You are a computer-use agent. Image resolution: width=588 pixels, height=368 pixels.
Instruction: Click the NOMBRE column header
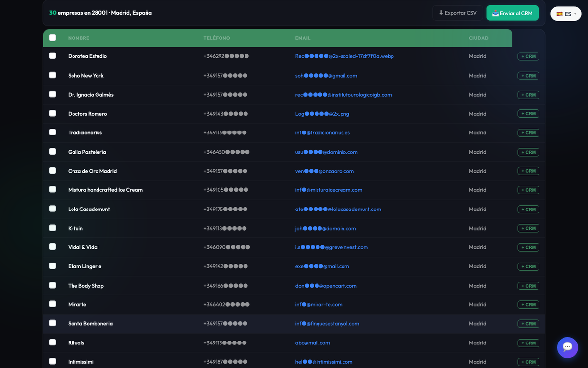click(78, 38)
